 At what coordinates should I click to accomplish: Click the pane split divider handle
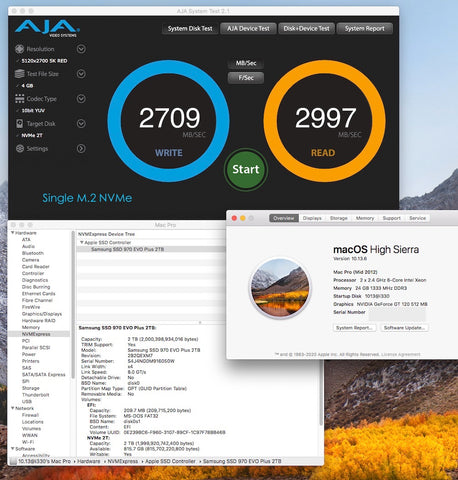pos(200,322)
